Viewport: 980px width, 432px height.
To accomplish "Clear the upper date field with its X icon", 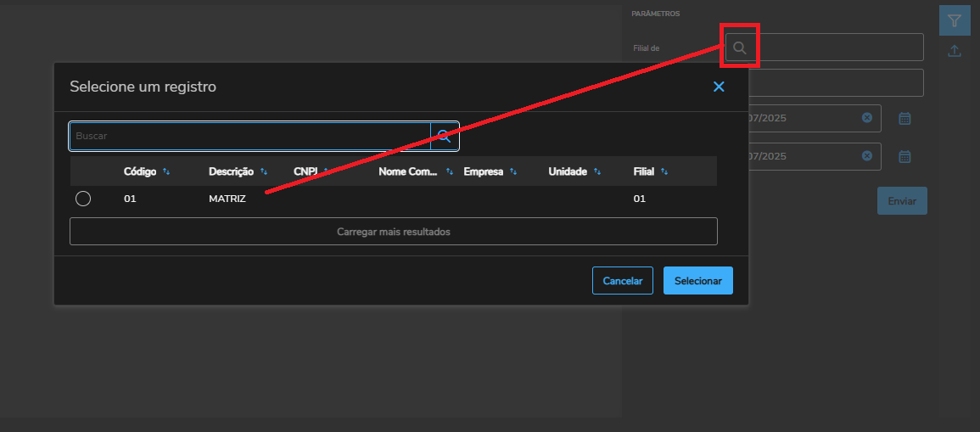I will [x=867, y=118].
